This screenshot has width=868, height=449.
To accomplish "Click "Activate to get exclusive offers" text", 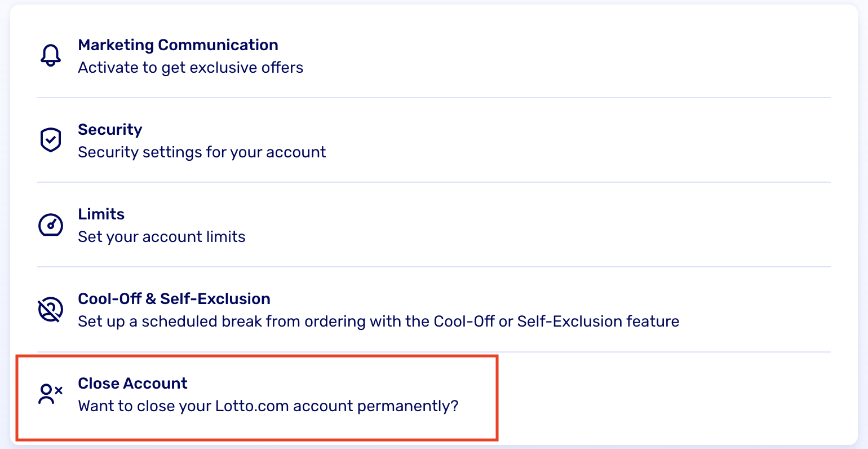I will 191,68.
